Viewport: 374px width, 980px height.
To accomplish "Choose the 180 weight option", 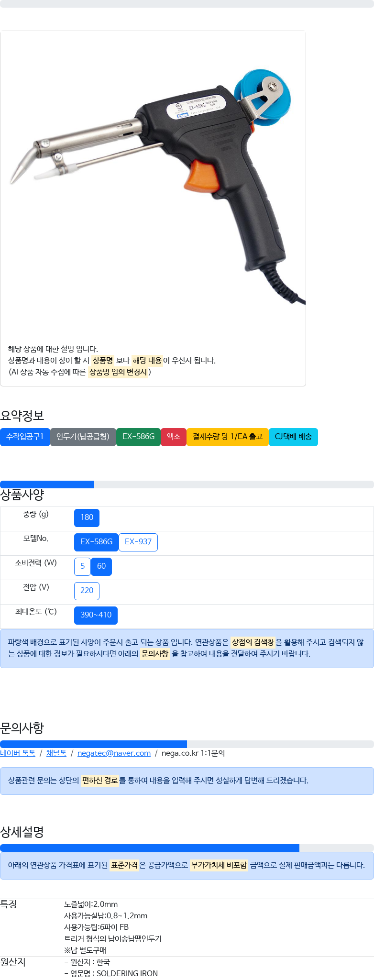I will [87, 518].
